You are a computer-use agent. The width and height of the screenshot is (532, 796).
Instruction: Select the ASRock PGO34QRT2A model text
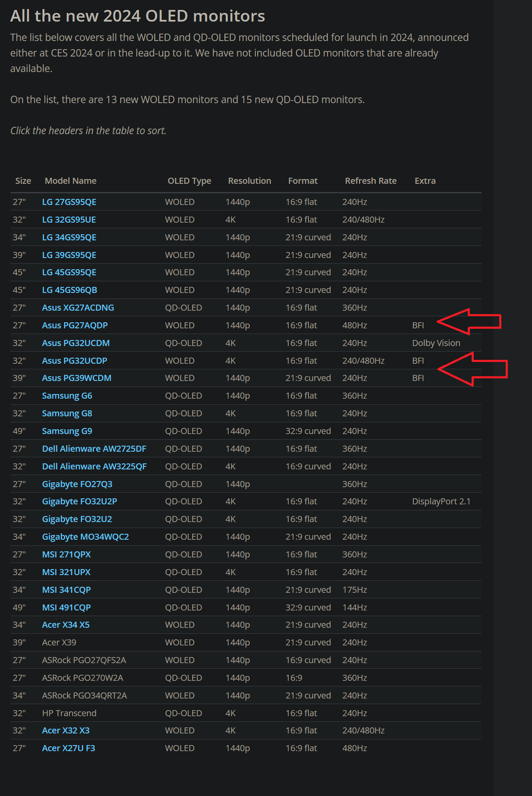pyautogui.click(x=85, y=695)
